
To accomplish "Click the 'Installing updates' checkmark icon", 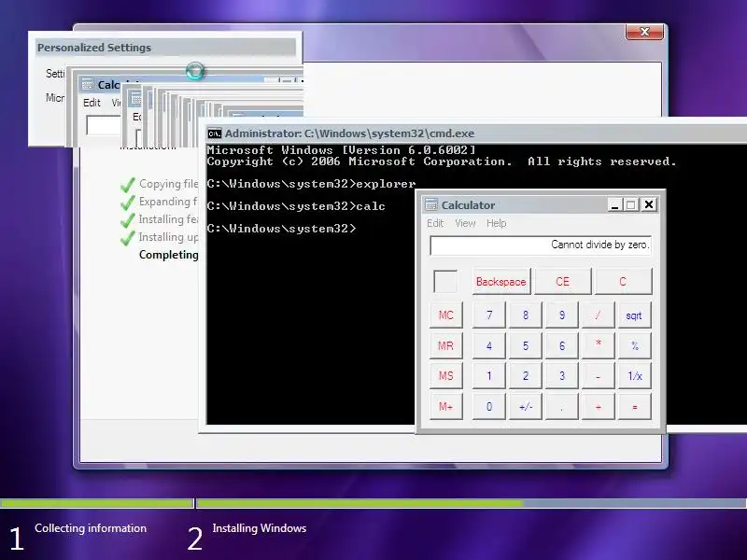I will (128, 238).
